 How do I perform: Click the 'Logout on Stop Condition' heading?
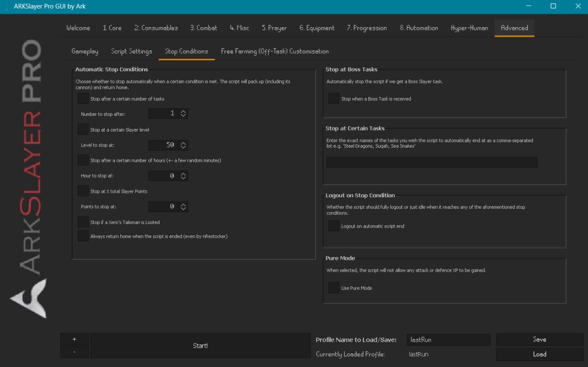[x=360, y=195]
